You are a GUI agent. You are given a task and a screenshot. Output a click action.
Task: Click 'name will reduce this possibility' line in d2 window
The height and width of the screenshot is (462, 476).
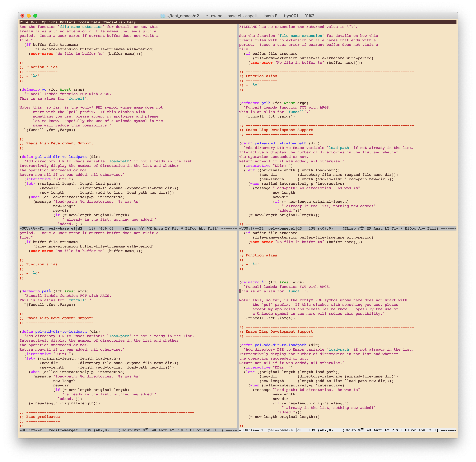(x=72, y=125)
